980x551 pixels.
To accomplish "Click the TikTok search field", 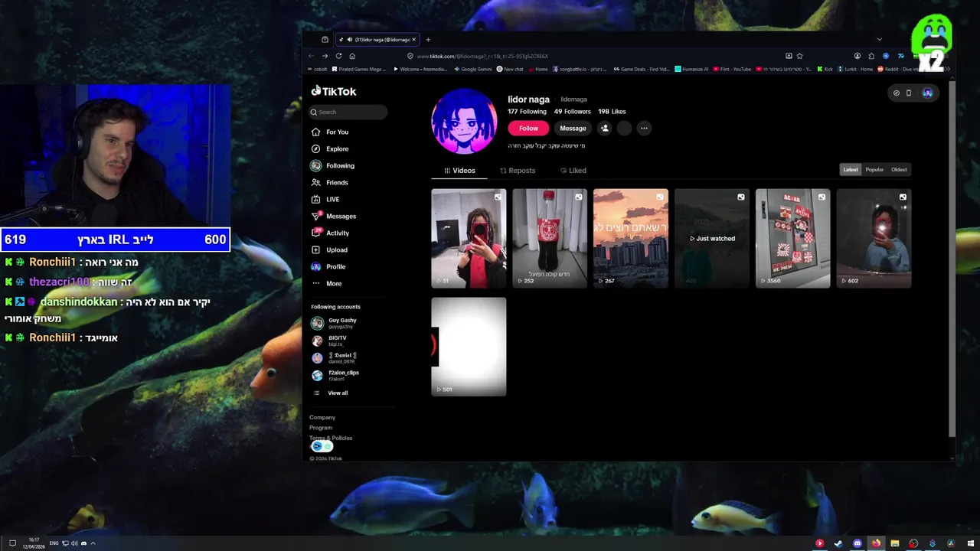I will pos(348,112).
